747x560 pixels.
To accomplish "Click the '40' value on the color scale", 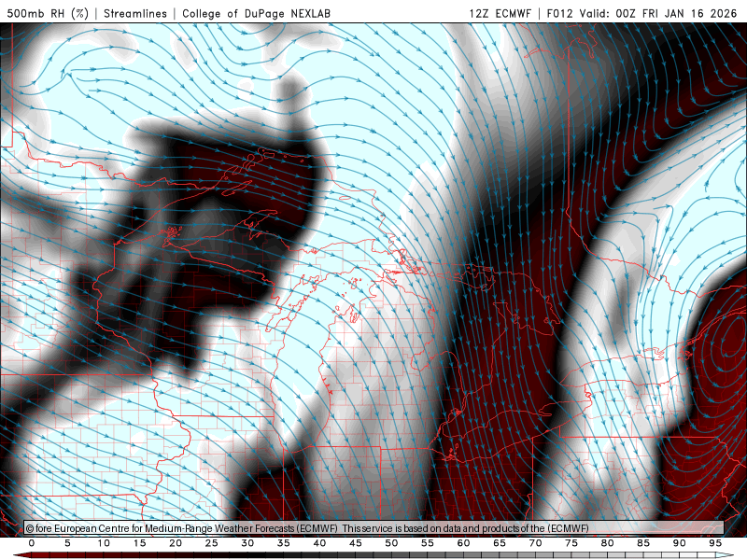I will click(319, 543).
